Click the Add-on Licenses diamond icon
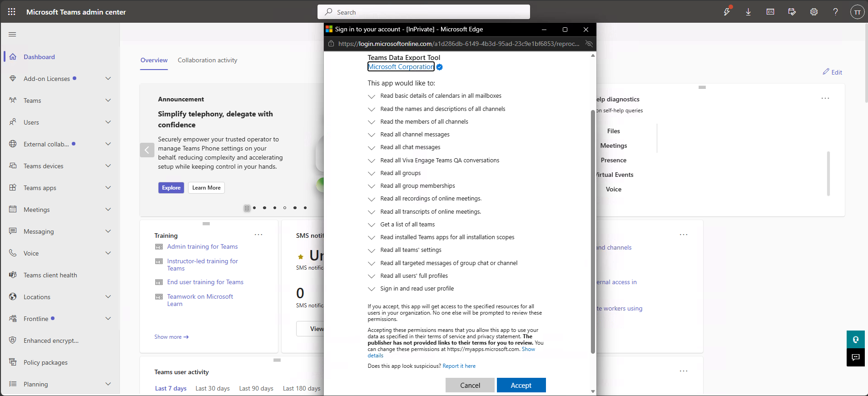Image resolution: width=868 pixels, height=396 pixels. (13, 78)
